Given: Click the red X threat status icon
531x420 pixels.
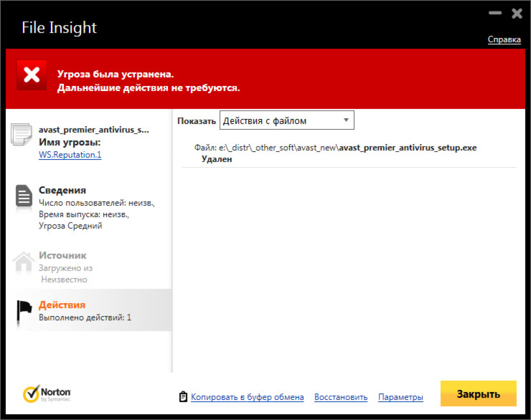Looking at the screenshot, I should click(32, 75).
